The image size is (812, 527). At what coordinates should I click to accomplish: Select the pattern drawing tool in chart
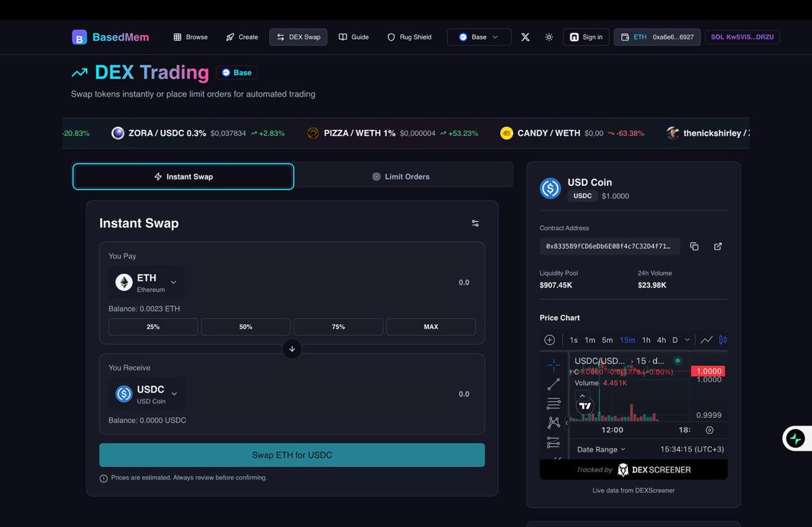pos(554,423)
